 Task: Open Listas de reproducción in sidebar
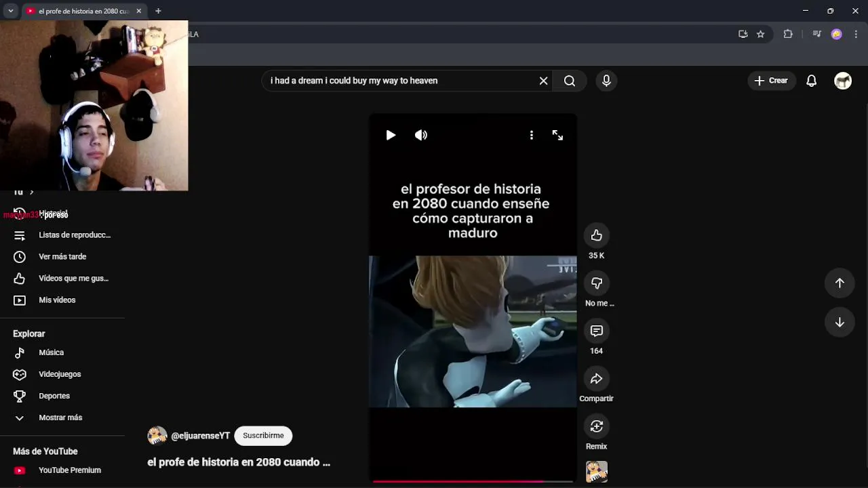point(62,235)
